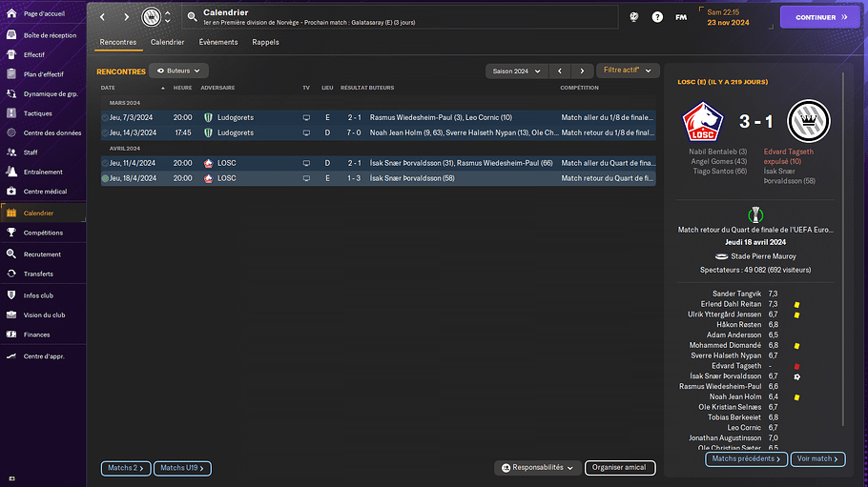Click player Sander Tangvik in lineup
The image size is (868, 487).
[x=736, y=294]
